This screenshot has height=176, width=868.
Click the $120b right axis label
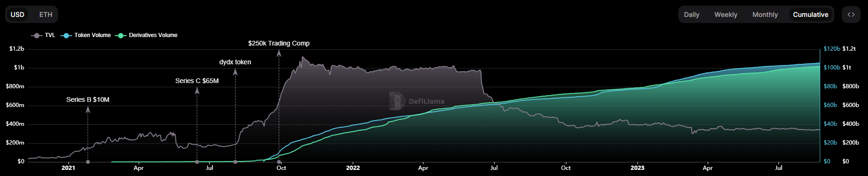[832, 49]
